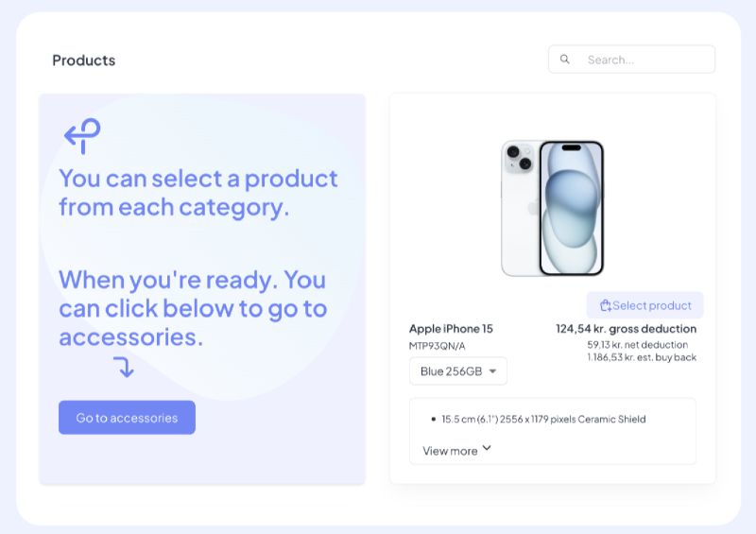Click the View more chevron icon
Screen dimensions: 756x534
tap(487, 448)
